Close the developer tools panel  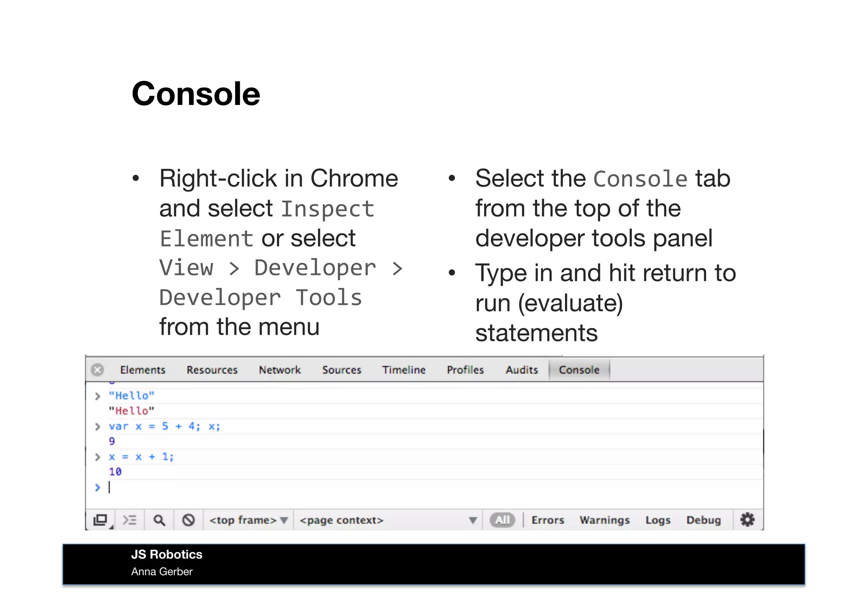(97, 370)
